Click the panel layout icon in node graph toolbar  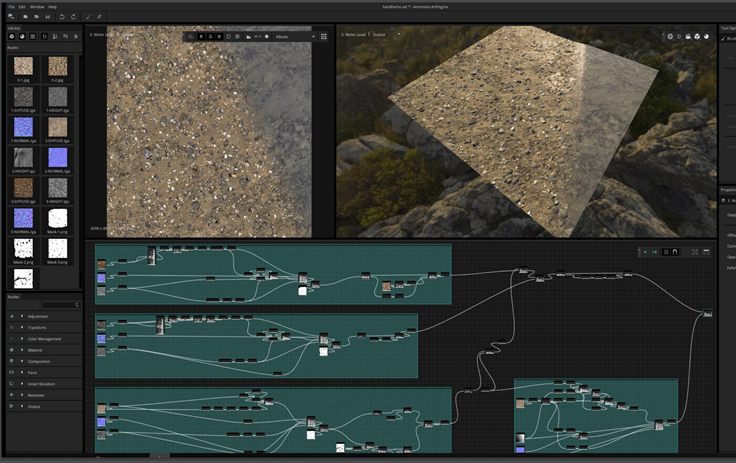706,252
